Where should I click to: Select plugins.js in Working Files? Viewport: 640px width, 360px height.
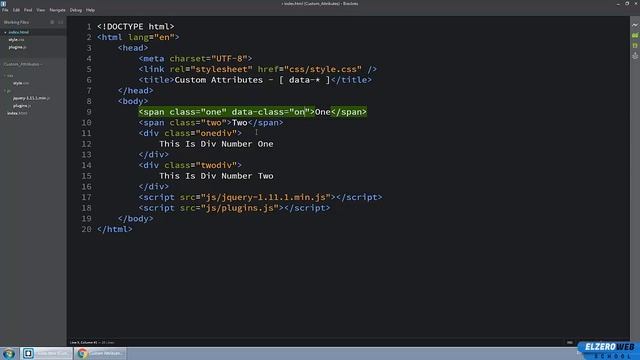(18, 47)
